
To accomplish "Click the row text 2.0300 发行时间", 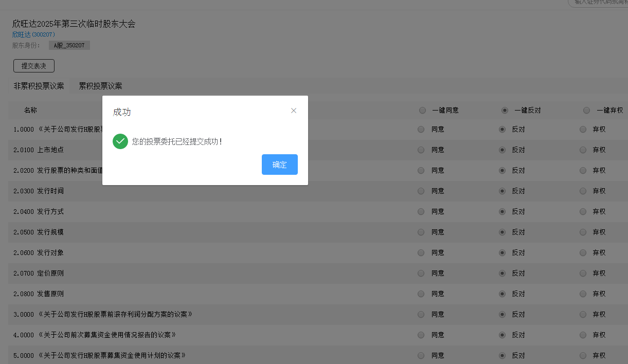I will click(x=39, y=191).
